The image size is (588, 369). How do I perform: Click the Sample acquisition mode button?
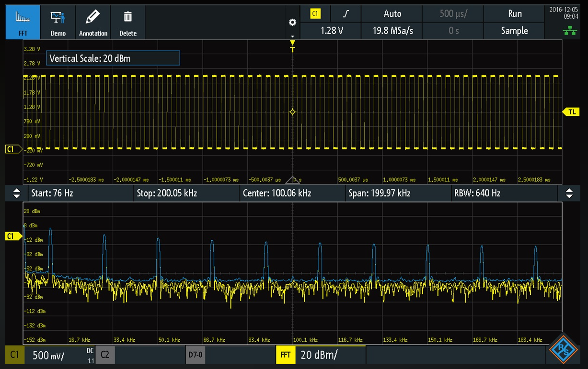coord(514,31)
